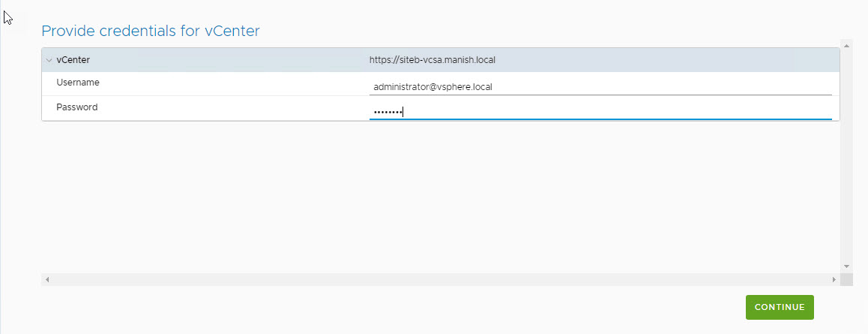
Task: Select the vCenter header row label
Action: [73, 59]
